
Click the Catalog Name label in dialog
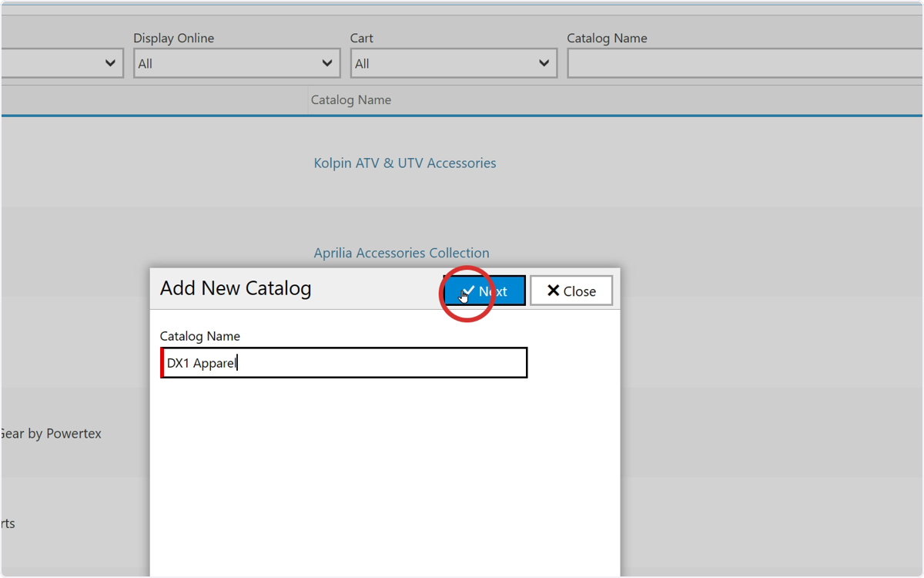pos(200,336)
